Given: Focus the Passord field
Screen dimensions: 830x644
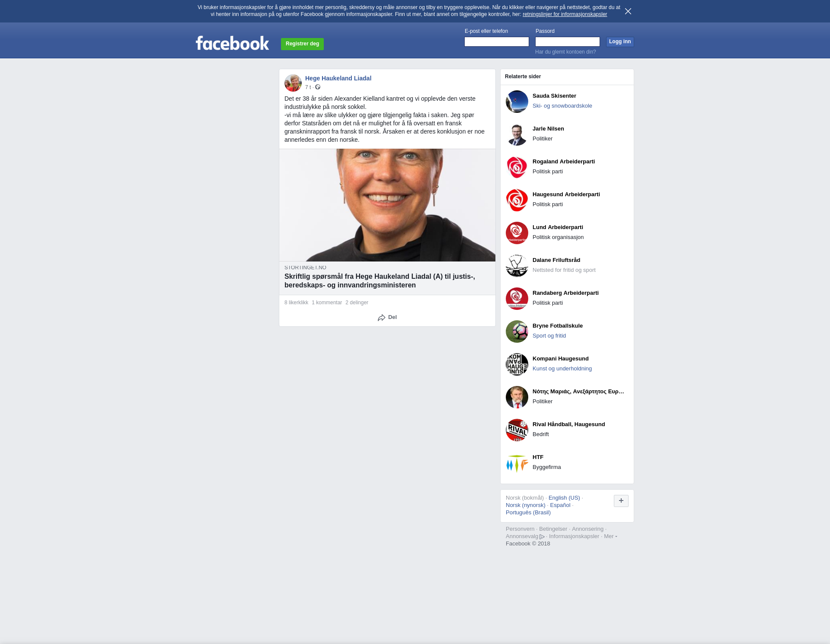Looking at the screenshot, I should [568, 41].
